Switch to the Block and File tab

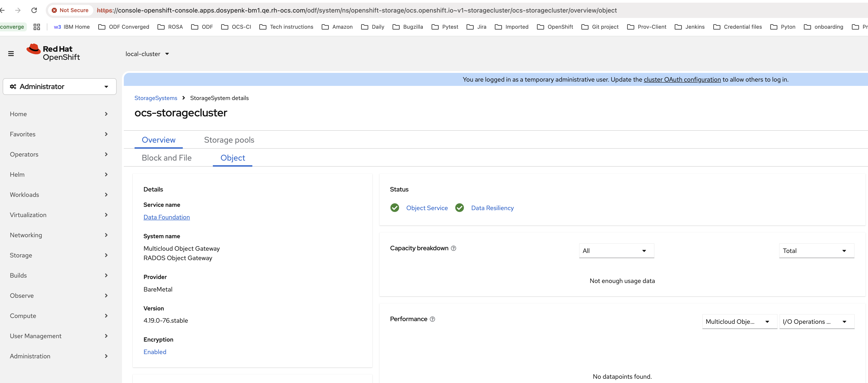point(166,158)
